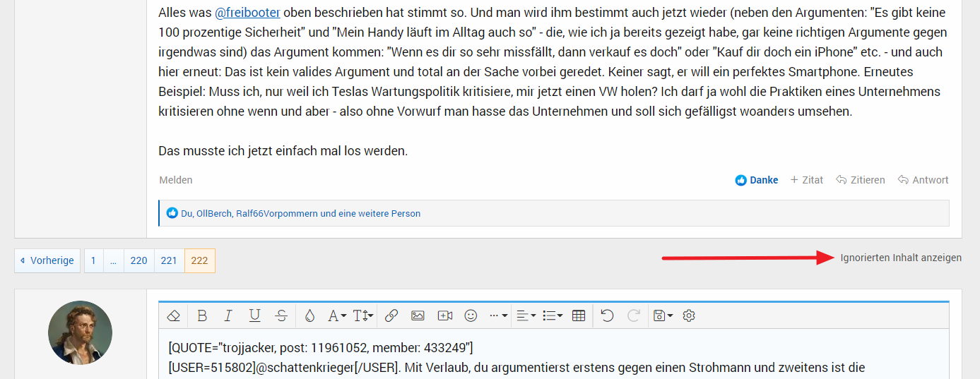Open the save-draft floppy dropdown
This screenshot has width=980, height=379.
click(663, 315)
